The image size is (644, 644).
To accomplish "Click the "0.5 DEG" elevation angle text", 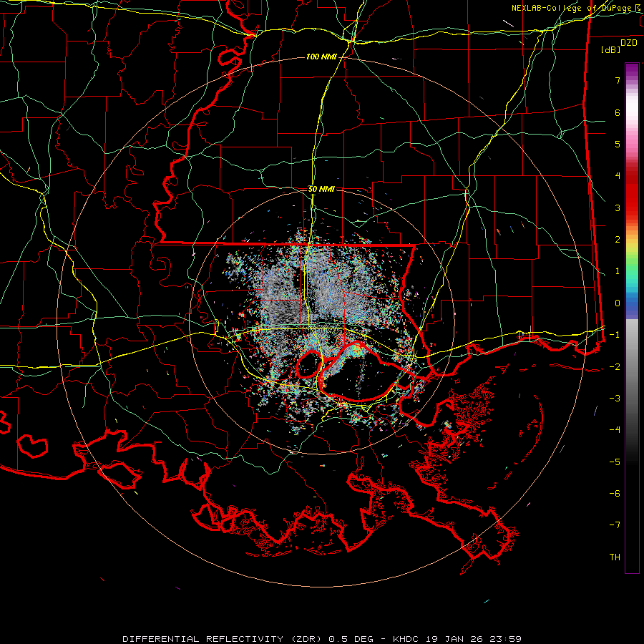I will tap(351, 639).
